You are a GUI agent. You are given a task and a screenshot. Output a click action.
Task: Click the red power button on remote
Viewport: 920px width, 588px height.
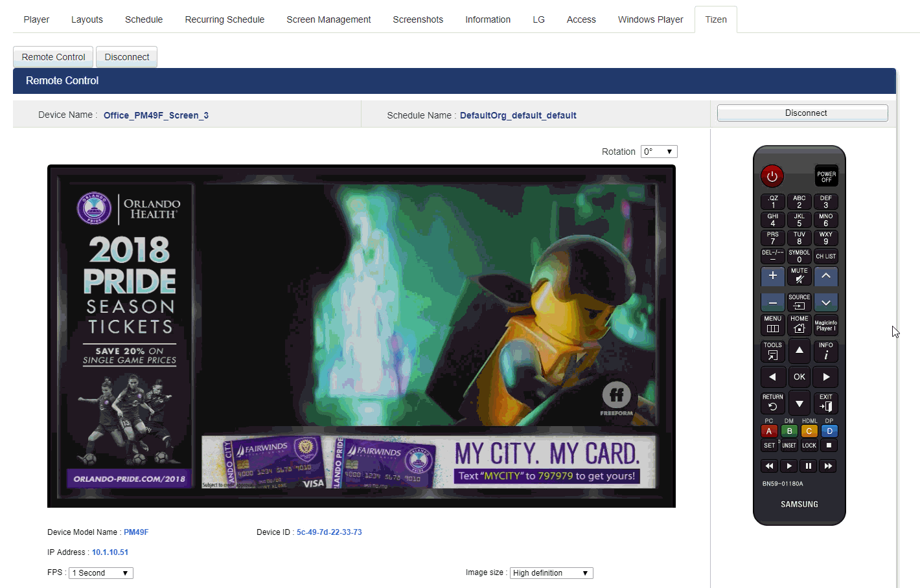(772, 175)
